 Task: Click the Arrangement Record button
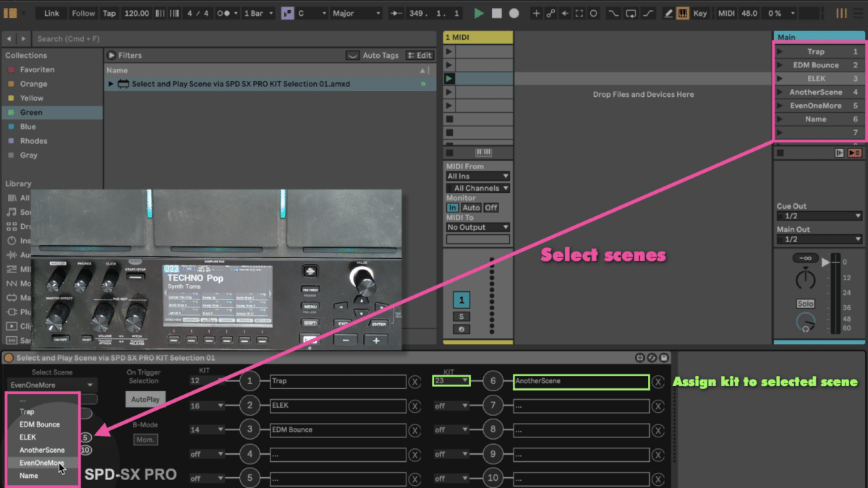tap(514, 13)
